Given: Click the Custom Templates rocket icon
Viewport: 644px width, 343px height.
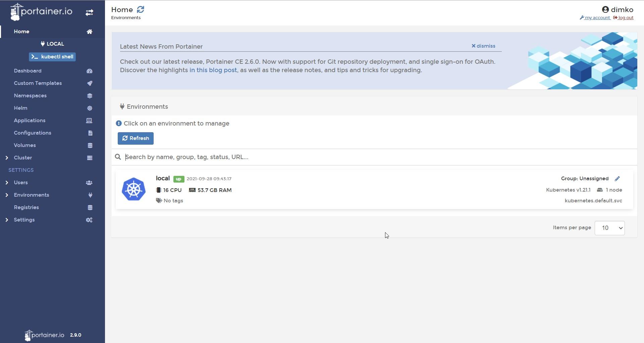Looking at the screenshot, I should coord(90,83).
